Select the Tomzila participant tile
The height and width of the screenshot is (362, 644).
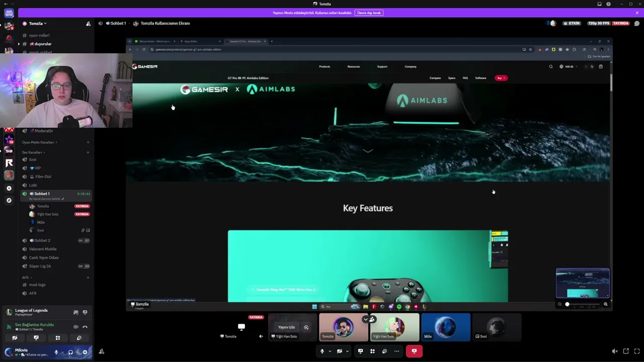pyautogui.click(x=344, y=327)
